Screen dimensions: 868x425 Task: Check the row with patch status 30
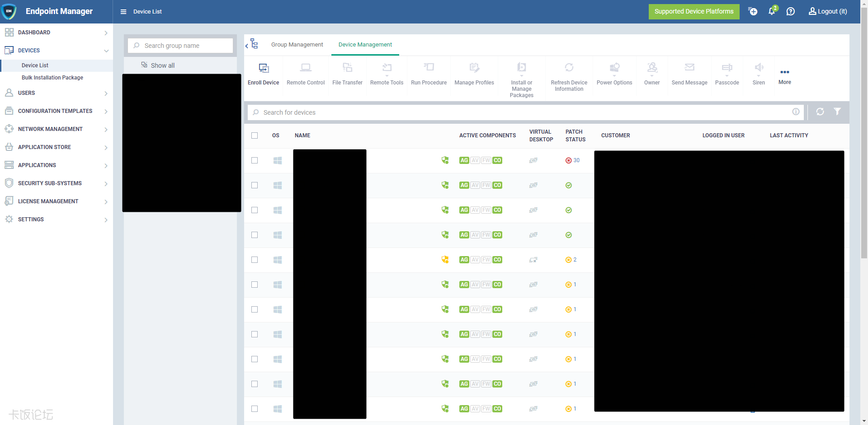[x=255, y=160]
